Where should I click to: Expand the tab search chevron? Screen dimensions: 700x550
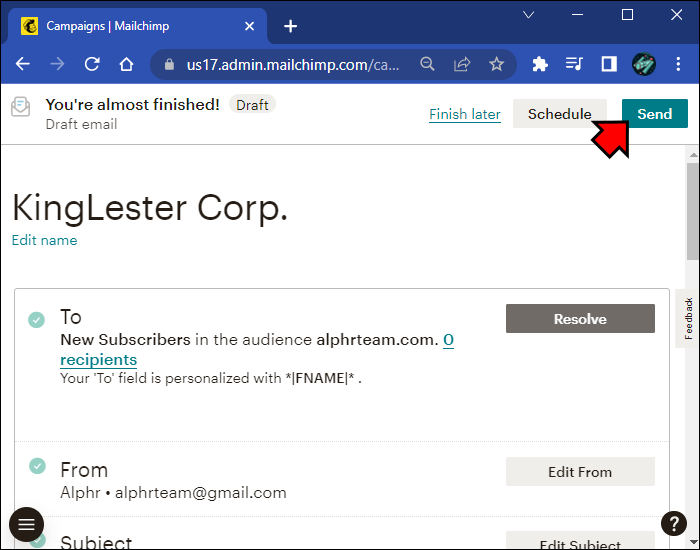(529, 15)
